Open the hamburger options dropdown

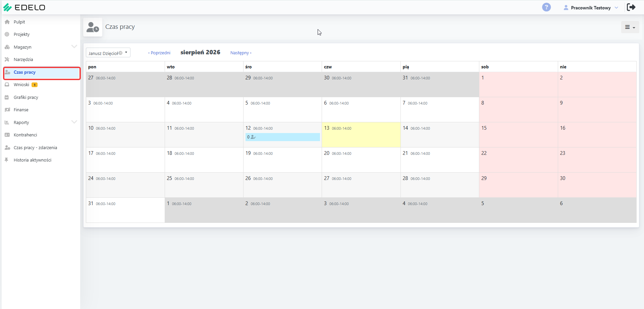tap(630, 27)
